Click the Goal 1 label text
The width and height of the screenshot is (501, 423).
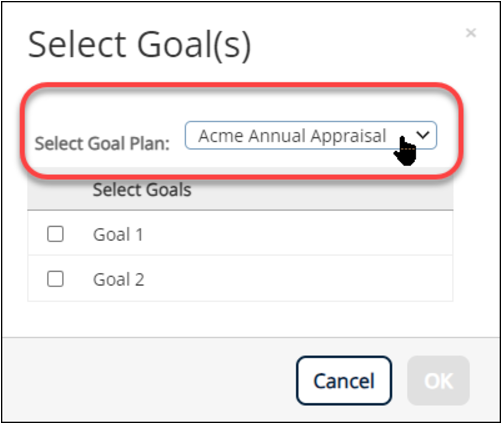(118, 234)
